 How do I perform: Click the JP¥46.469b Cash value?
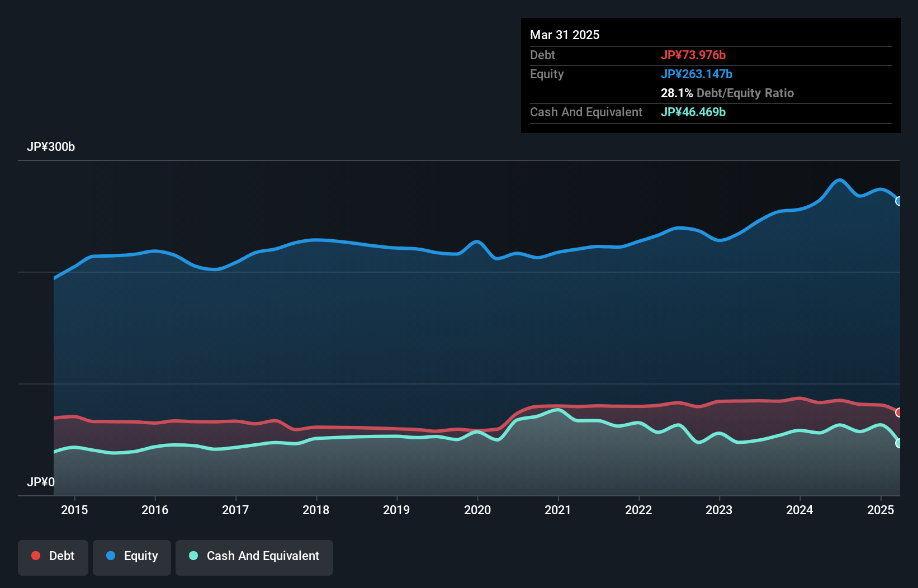[693, 112]
